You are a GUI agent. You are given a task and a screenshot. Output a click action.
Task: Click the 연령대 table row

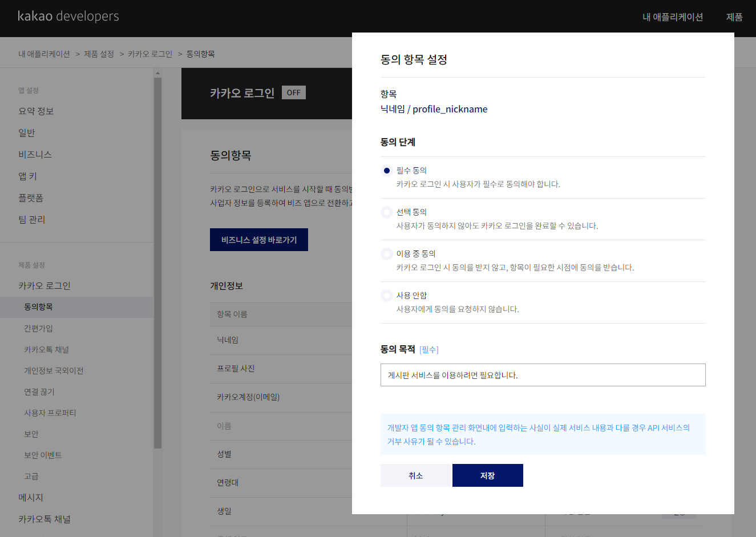(281, 483)
